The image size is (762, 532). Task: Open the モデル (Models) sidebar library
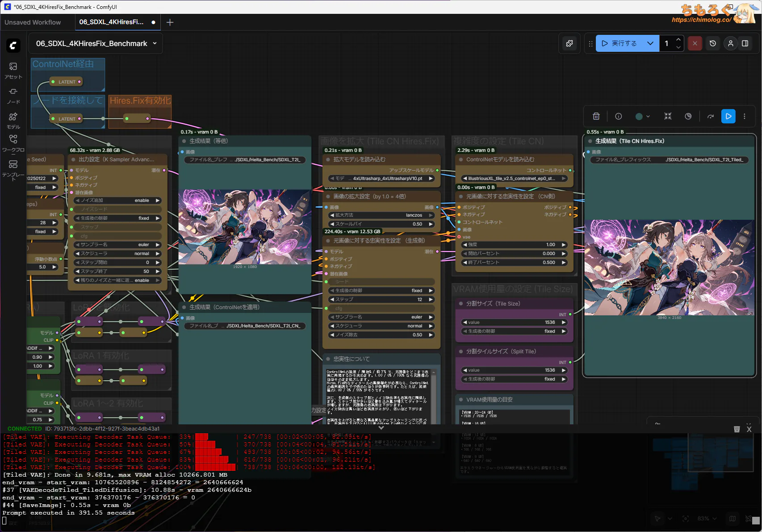click(x=13, y=120)
